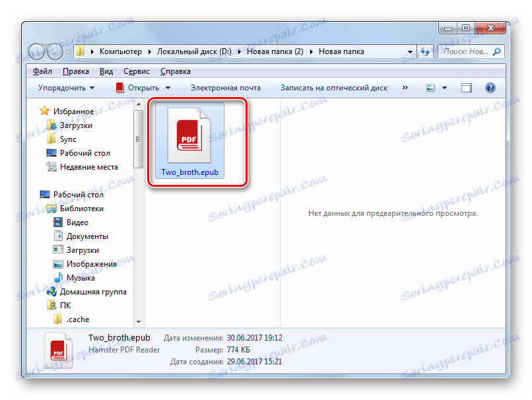Open Загрузки under Избранное
Viewport: 532px width, 400px height.
pos(76,125)
